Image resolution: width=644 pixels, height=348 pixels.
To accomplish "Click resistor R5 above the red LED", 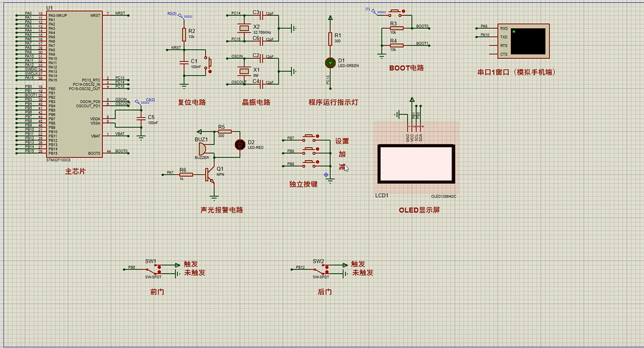I will coord(225,131).
